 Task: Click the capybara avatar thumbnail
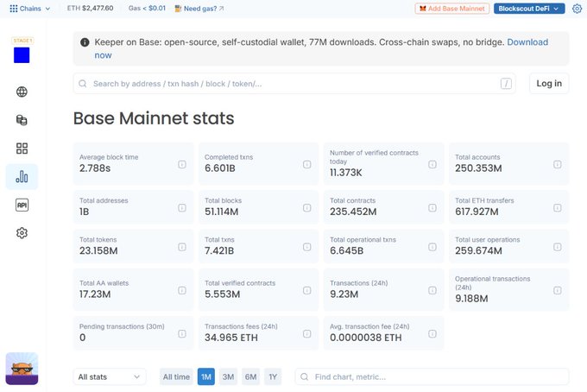(22, 369)
